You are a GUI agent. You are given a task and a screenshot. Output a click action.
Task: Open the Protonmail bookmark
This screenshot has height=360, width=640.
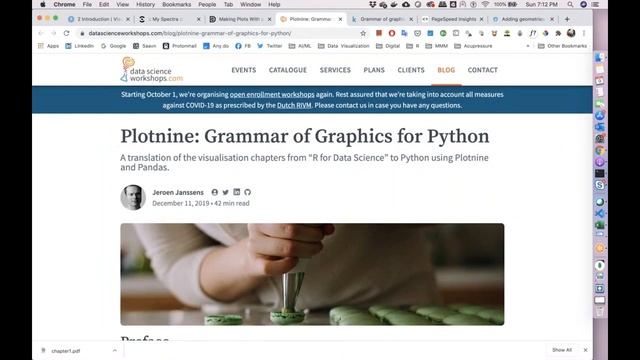point(180,46)
